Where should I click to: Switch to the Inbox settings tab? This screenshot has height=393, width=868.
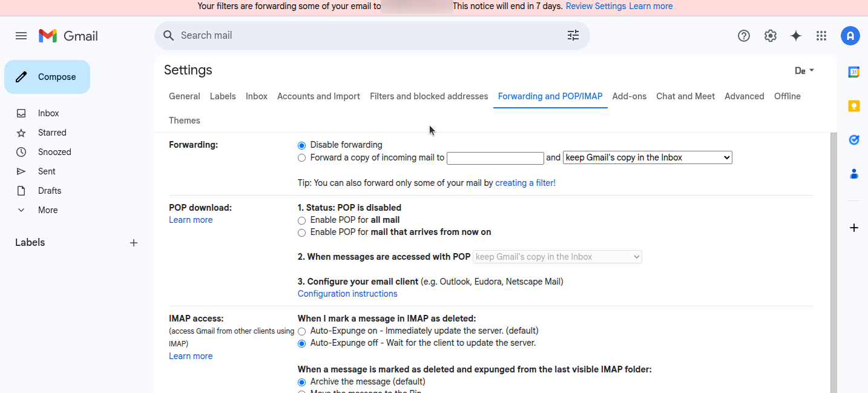257,96
